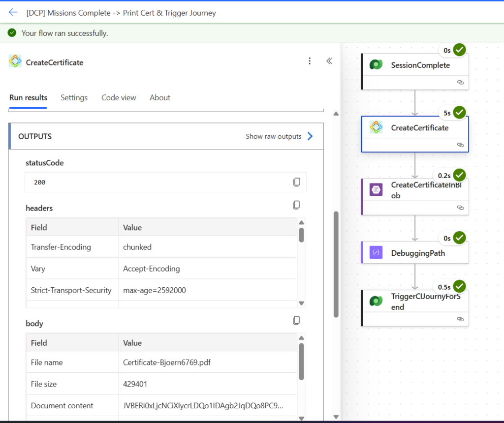
Task: Click the link icon on the TriggerCIJourneyForSend node
Action: click(460, 319)
